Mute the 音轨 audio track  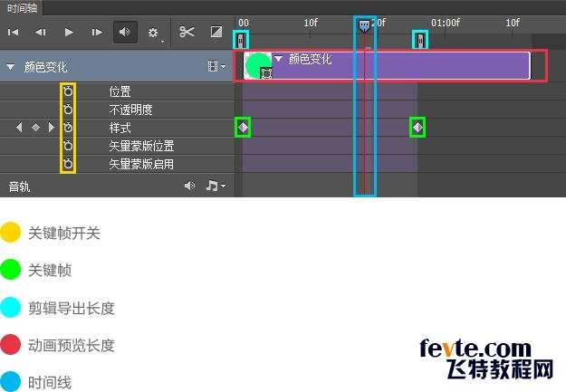pos(189,186)
